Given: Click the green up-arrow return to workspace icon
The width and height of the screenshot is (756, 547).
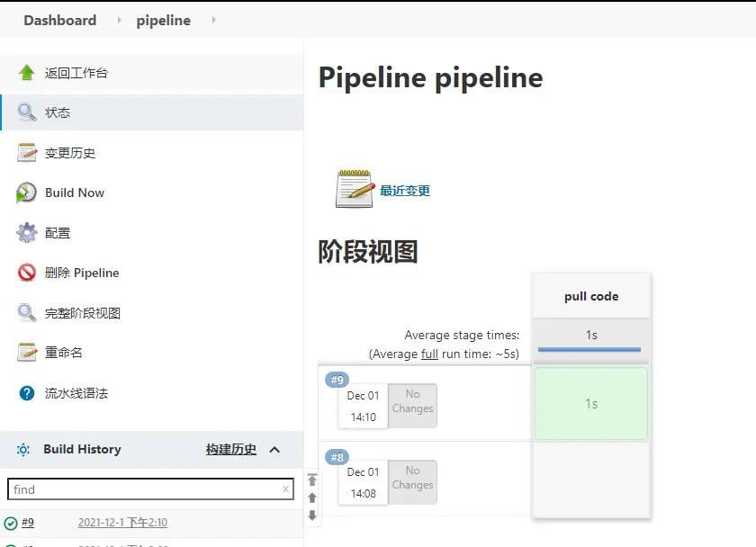Looking at the screenshot, I should coord(27,73).
